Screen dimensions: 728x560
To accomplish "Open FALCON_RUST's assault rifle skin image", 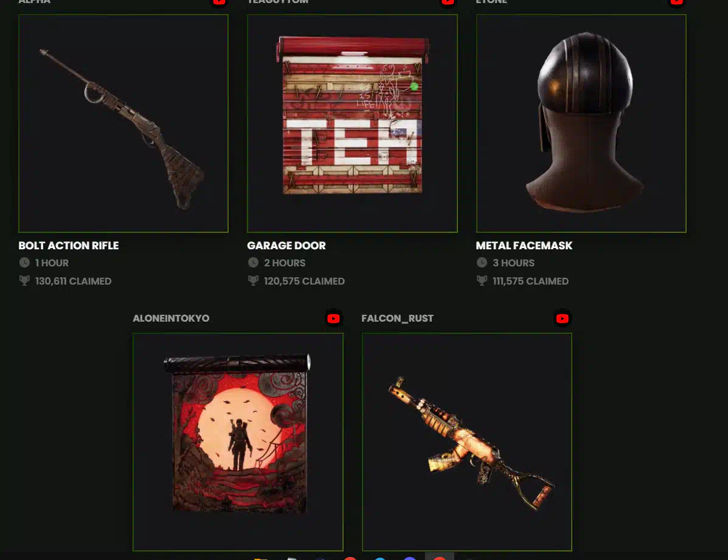I will click(x=467, y=442).
